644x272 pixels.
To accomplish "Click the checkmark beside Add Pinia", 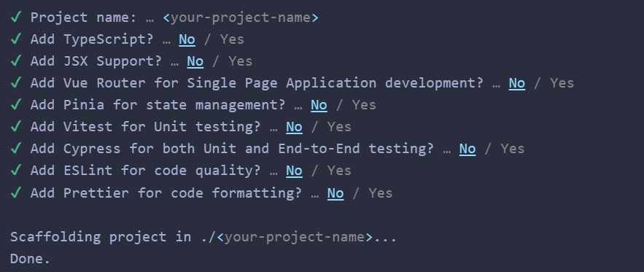I will 15,105.
